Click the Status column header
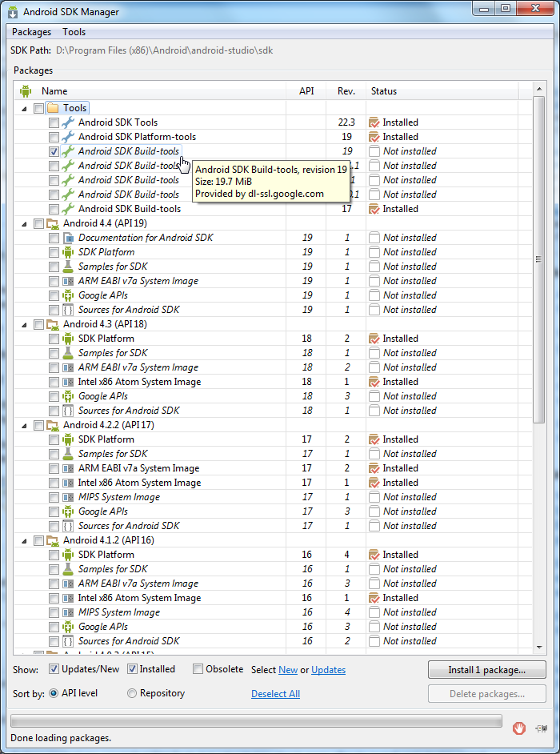 (442, 91)
